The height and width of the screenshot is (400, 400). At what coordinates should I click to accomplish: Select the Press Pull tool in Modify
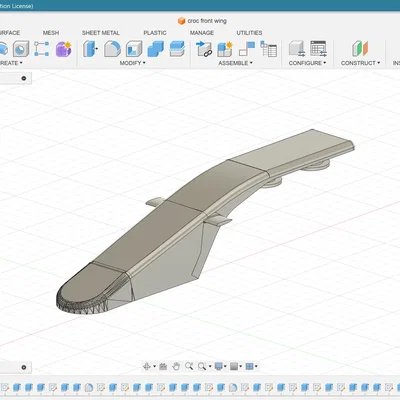click(90, 49)
